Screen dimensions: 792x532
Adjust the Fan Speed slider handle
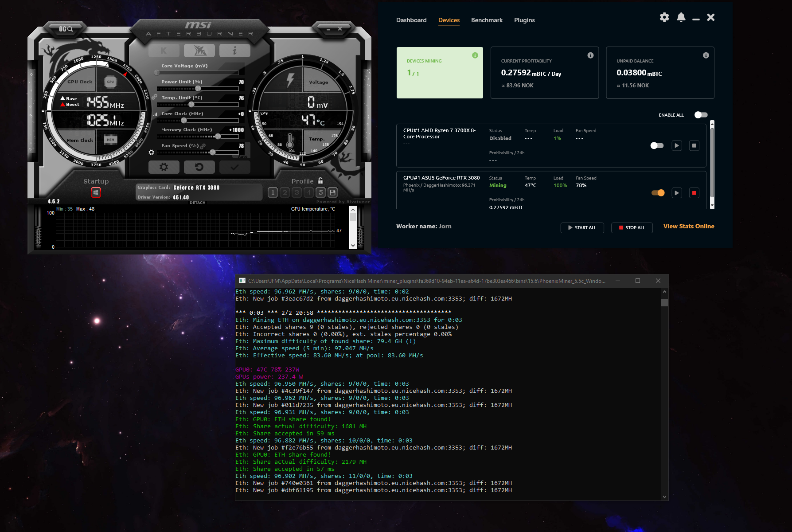pos(213,152)
